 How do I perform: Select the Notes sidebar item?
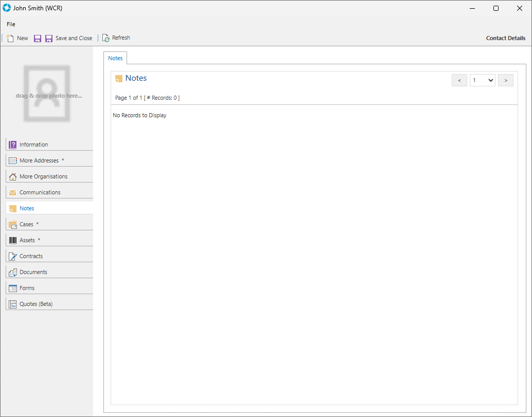[27, 208]
